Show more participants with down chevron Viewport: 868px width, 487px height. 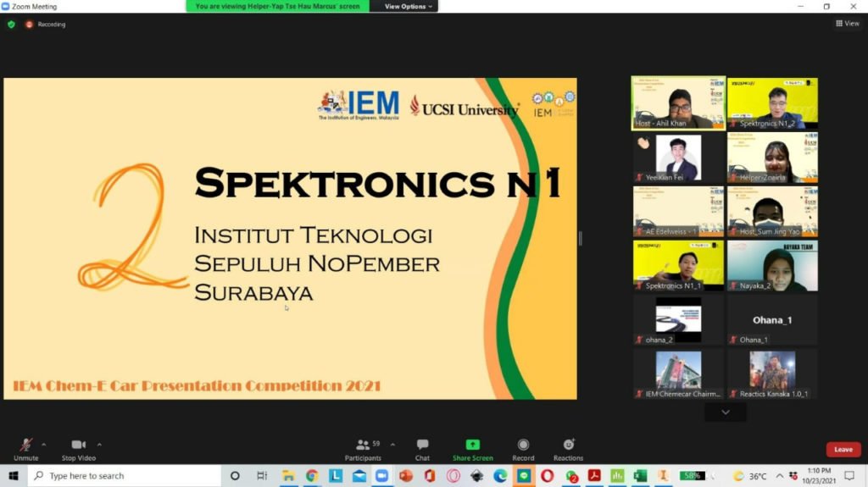pos(726,412)
